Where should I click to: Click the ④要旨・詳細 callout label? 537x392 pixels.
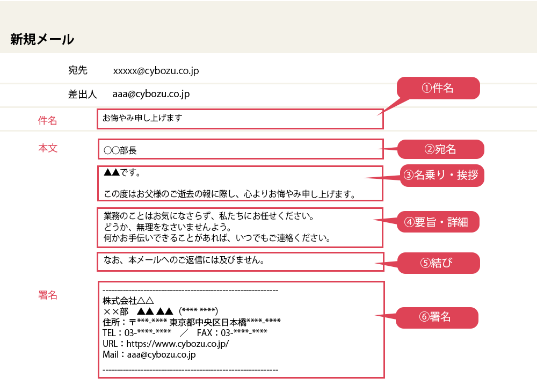tap(438, 222)
